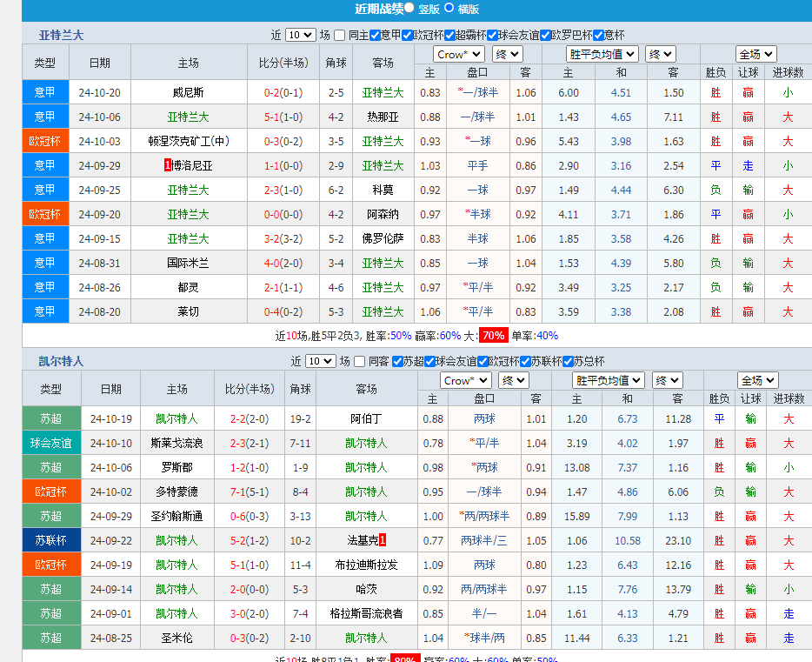Toggle the 苏总杯 checkbox

tap(570, 360)
